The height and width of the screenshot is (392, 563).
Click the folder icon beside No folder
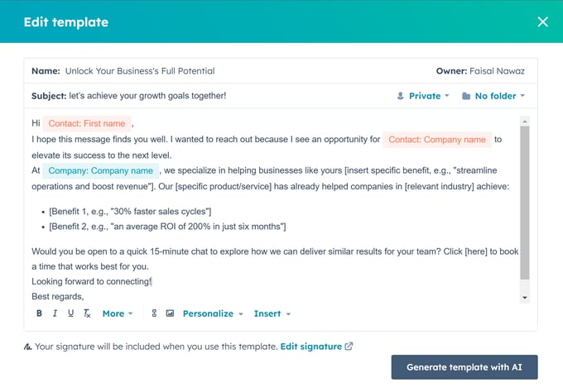tap(466, 96)
